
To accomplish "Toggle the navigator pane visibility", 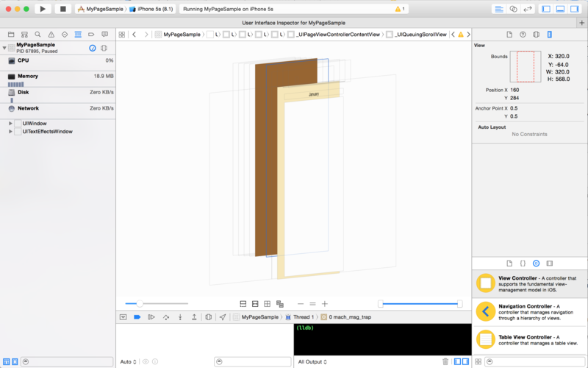I will (546, 9).
